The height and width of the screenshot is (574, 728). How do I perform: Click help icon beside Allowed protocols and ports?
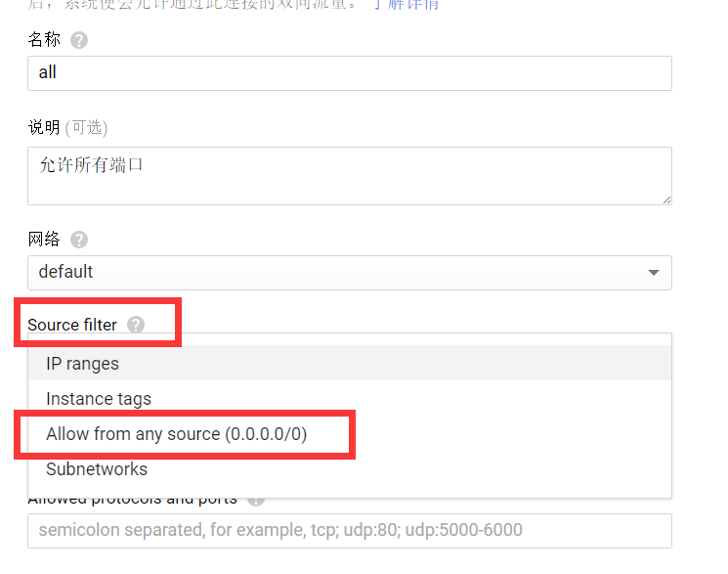256,502
